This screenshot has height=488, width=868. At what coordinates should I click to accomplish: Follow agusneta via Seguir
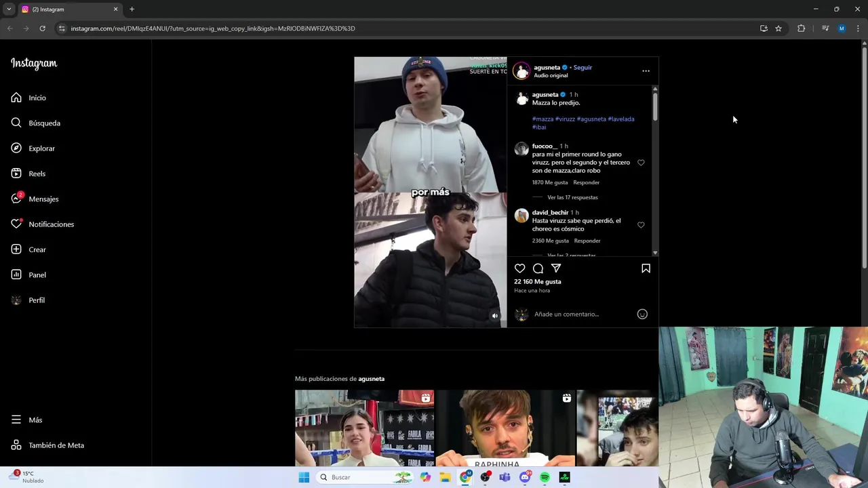pyautogui.click(x=583, y=67)
